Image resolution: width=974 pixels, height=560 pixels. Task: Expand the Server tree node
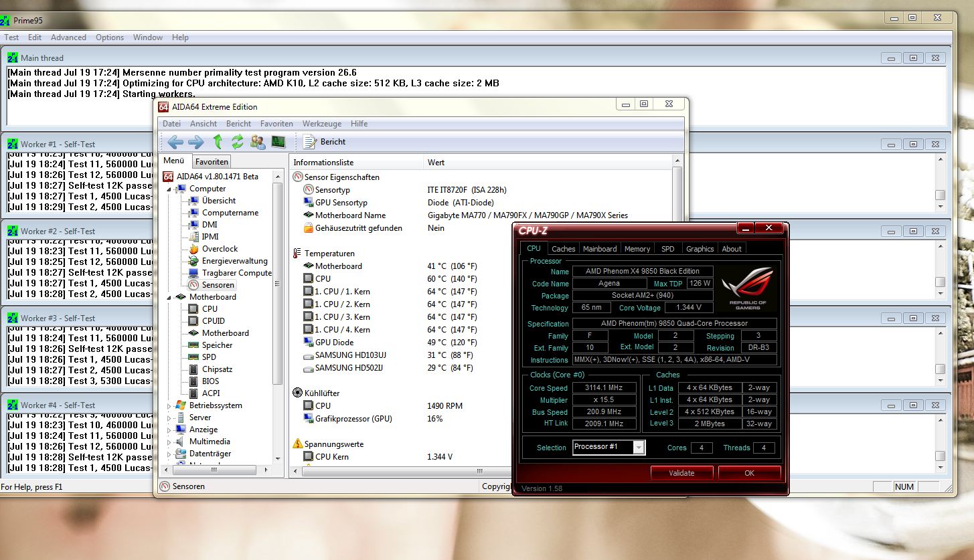pyautogui.click(x=169, y=417)
